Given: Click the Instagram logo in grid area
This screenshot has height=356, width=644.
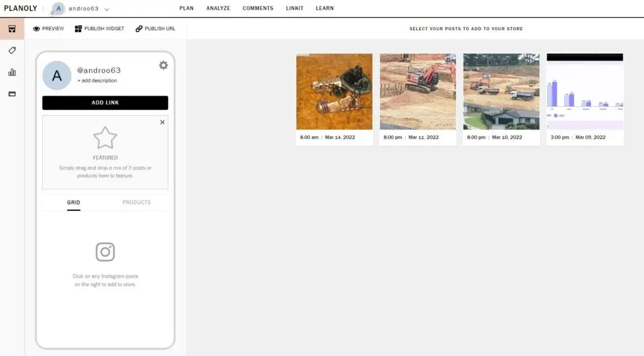Looking at the screenshot, I should pyautogui.click(x=105, y=252).
